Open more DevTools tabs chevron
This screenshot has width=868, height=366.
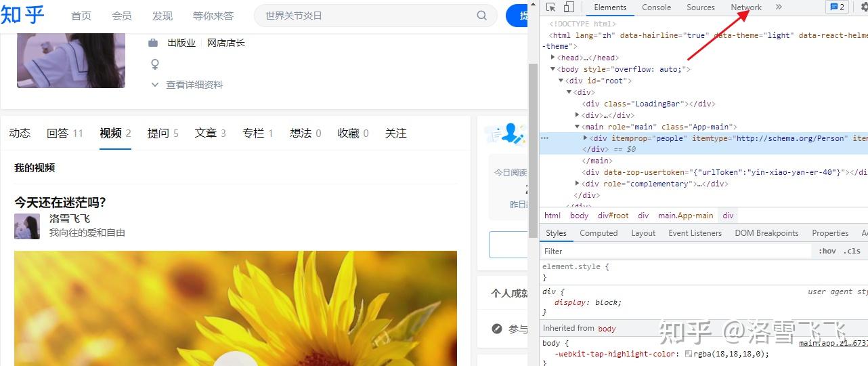point(779,7)
